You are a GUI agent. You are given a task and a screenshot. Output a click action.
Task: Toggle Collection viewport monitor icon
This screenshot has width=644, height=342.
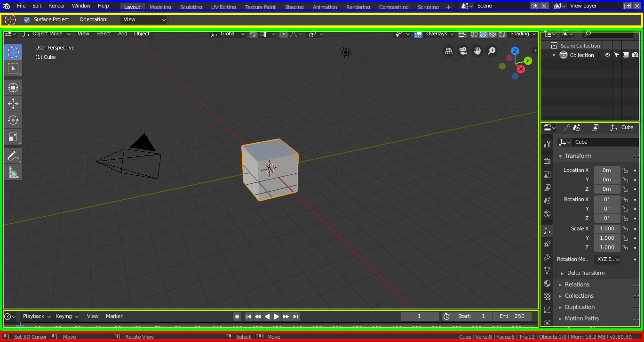pyautogui.click(x=626, y=55)
